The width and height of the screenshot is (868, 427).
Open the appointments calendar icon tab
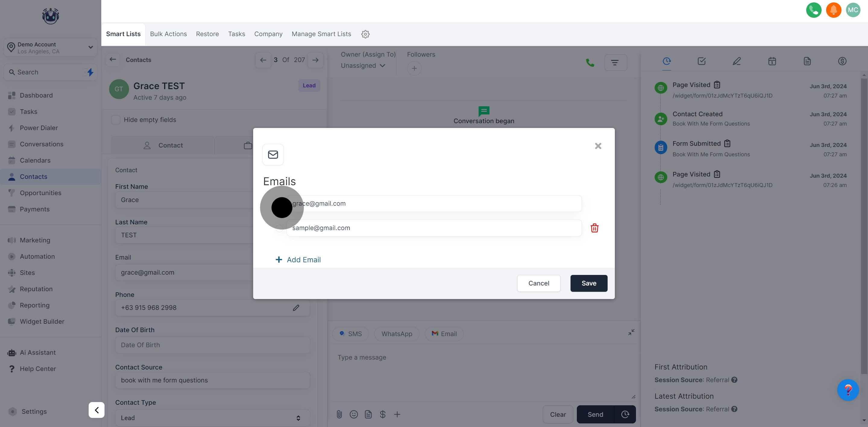tap(772, 61)
